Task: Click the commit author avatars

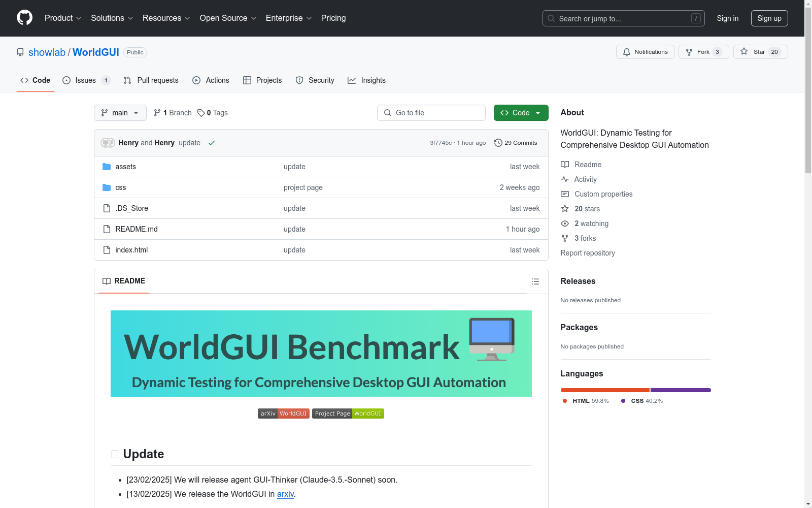Action: point(108,143)
